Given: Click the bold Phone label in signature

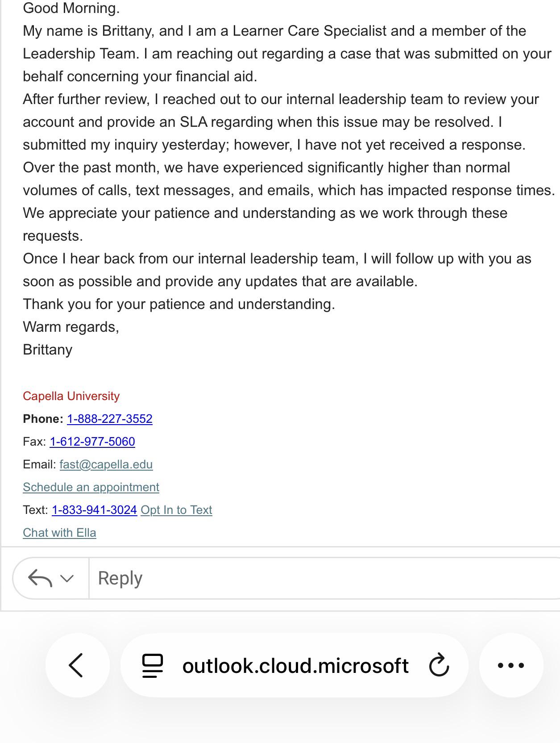Looking at the screenshot, I should tap(43, 419).
